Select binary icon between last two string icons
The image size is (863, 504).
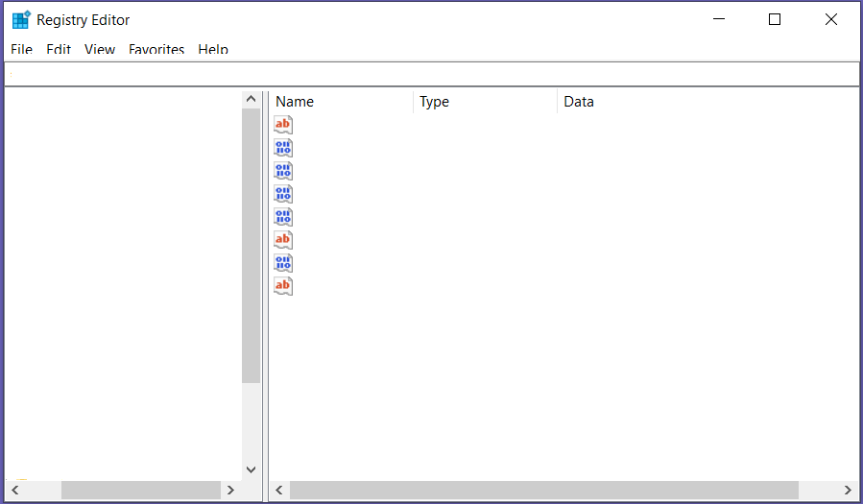click(283, 263)
